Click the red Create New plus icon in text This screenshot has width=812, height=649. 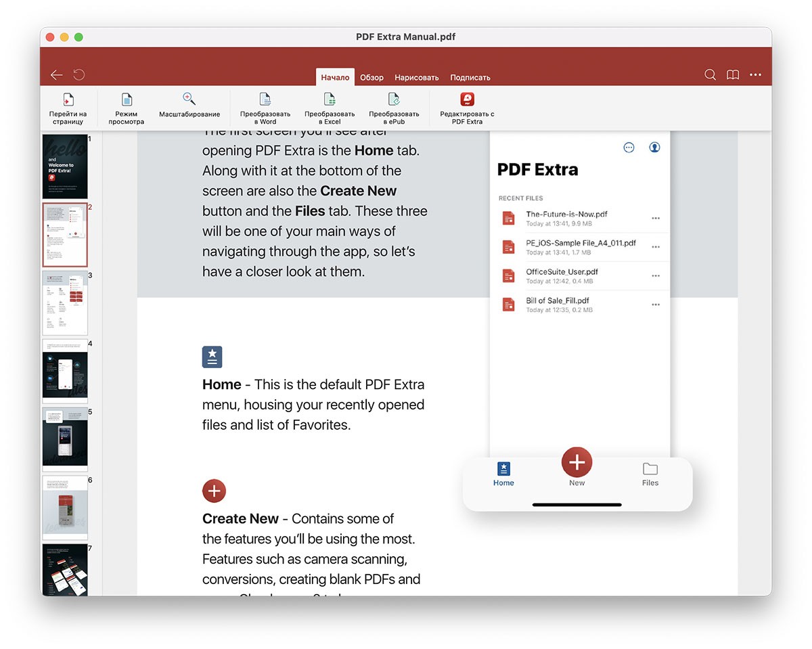point(214,491)
